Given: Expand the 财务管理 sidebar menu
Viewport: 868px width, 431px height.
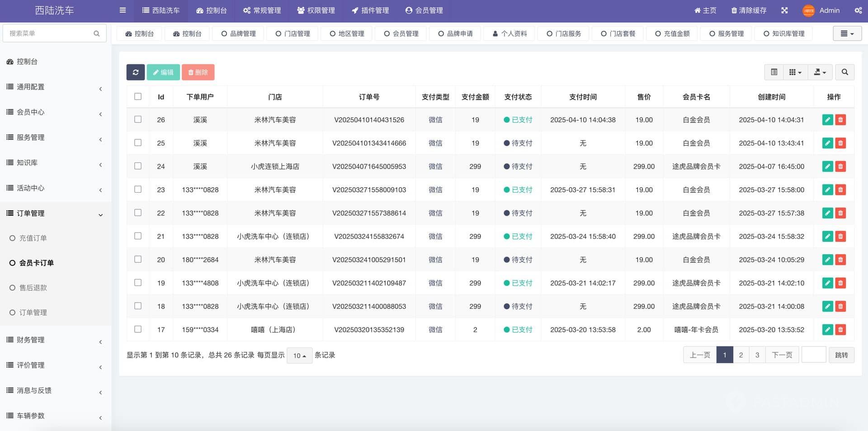Looking at the screenshot, I should point(56,340).
